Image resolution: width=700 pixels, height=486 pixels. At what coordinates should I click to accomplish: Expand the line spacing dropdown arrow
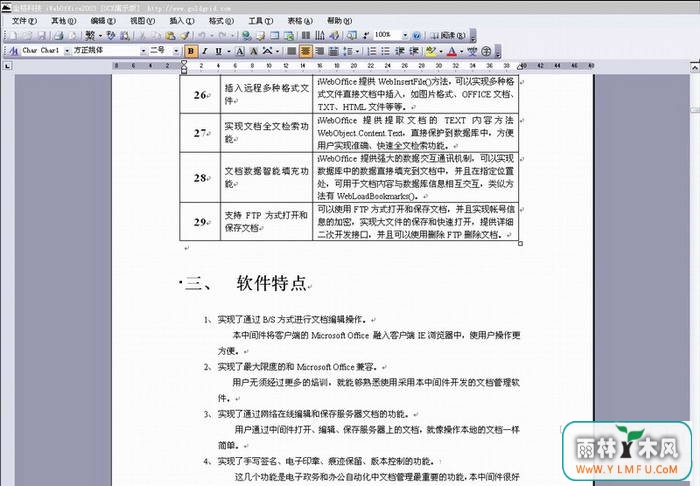tap(357, 51)
